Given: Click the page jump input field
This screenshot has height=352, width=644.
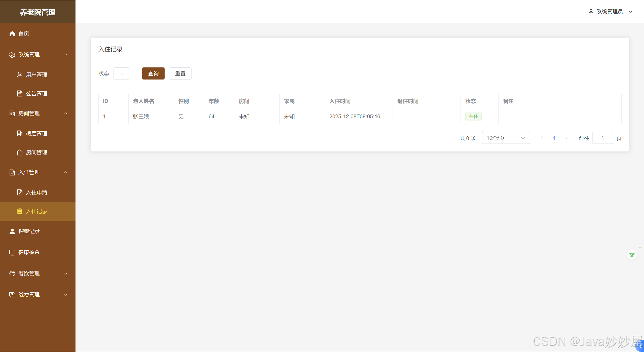Looking at the screenshot, I should pos(602,138).
